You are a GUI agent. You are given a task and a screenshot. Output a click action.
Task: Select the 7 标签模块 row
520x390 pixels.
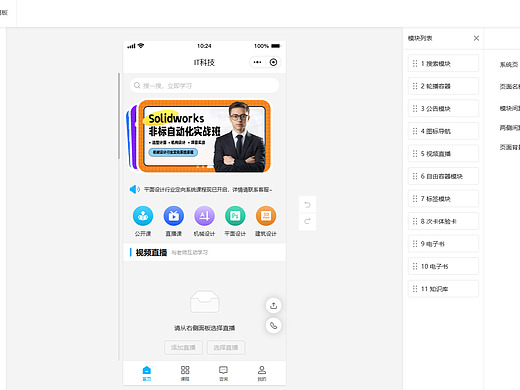coord(443,199)
